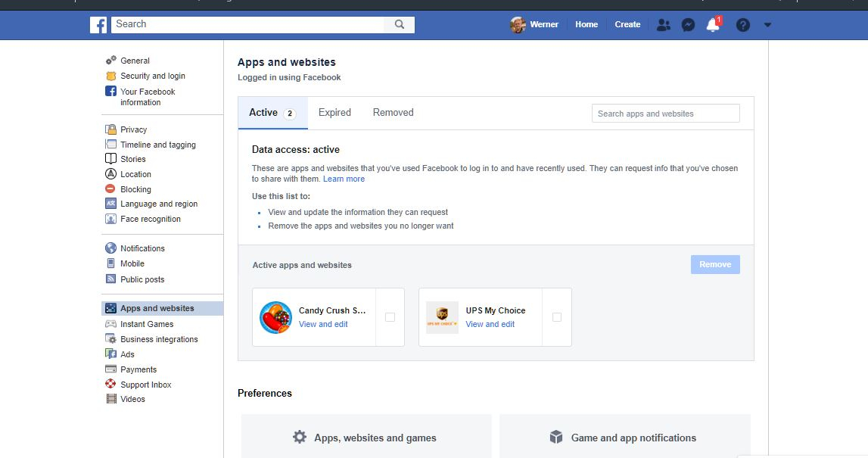Viewport: 868px width, 458px height.
Task: Click the Security and login badge icon
Action: pos(110,76)
